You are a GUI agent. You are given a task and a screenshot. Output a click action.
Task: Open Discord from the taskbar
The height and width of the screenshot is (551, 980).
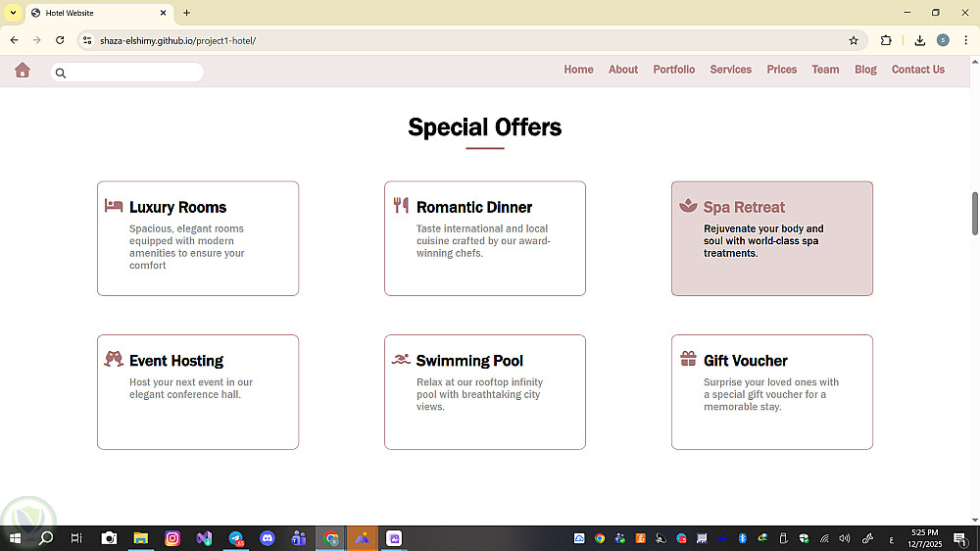point(268,538)
